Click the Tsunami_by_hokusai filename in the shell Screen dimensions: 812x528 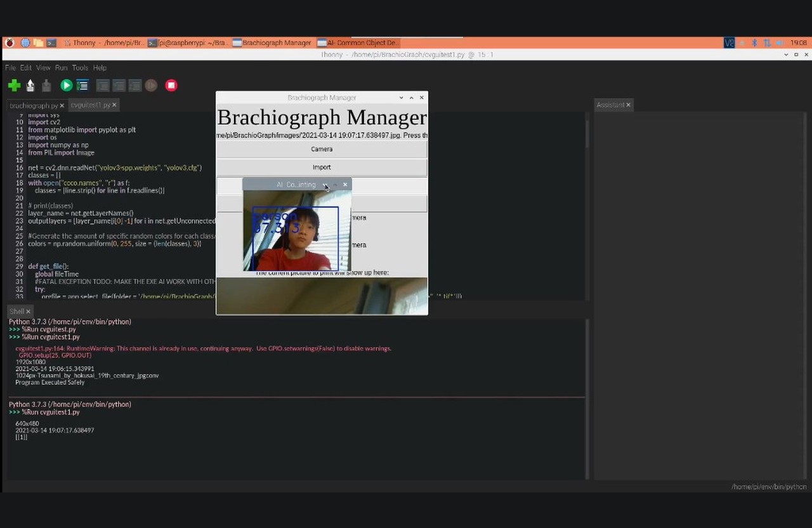click(87, 376)
